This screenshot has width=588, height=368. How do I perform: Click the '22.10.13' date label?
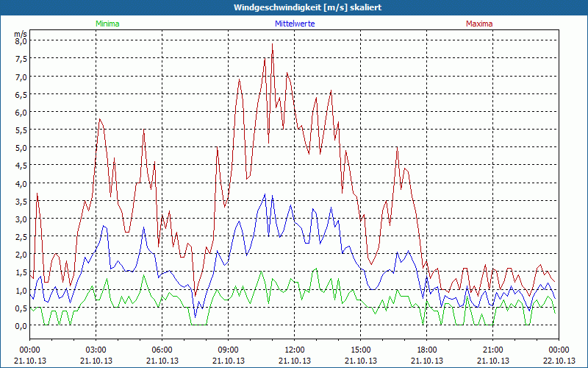[559, 361]
